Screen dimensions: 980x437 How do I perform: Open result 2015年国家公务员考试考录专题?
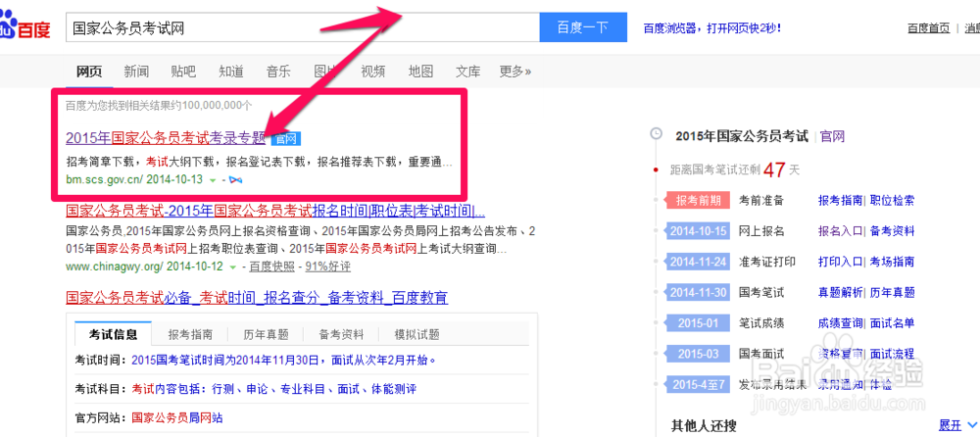166,137
